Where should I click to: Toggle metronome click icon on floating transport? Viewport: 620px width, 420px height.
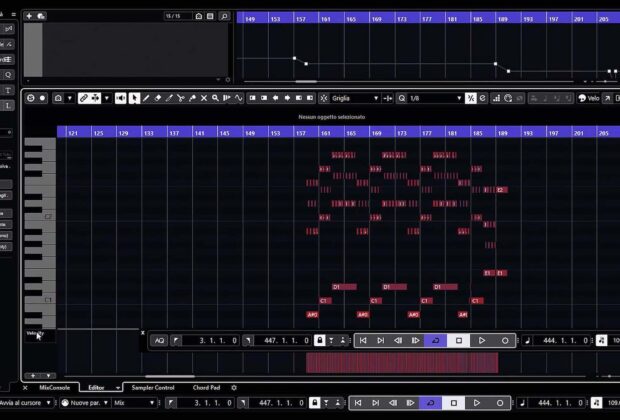click(x=601, y=341)
